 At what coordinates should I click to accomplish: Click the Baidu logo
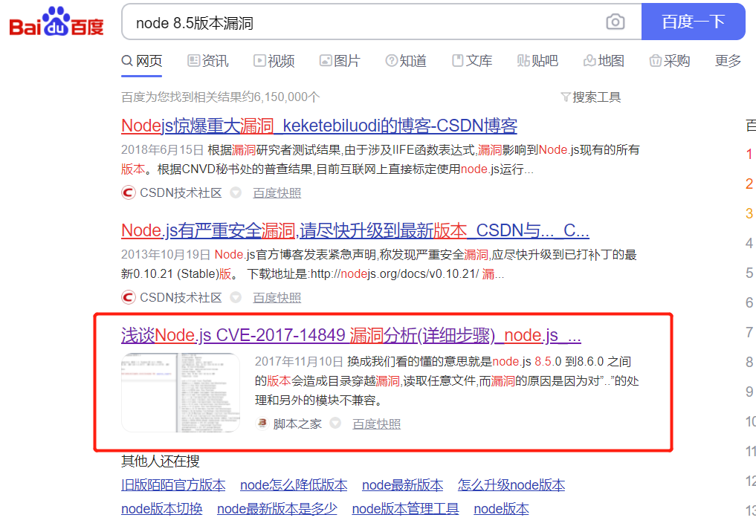(56, 22)
